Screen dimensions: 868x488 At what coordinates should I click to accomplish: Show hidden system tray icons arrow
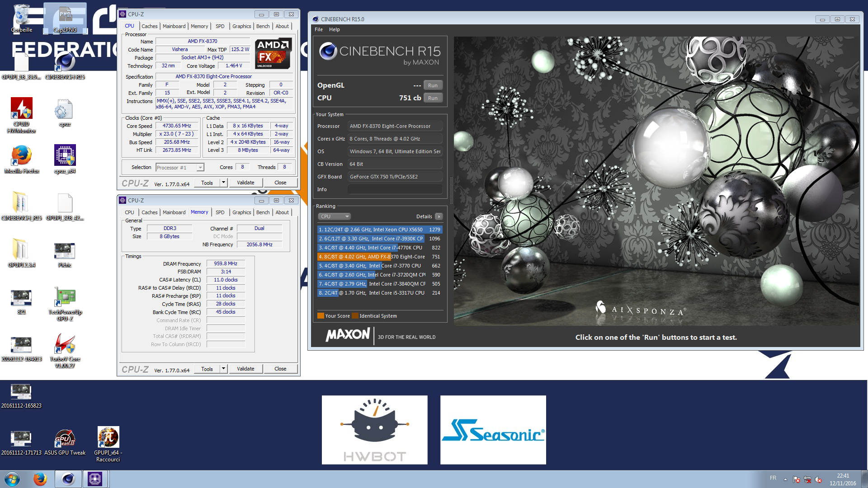click(785, 479)
